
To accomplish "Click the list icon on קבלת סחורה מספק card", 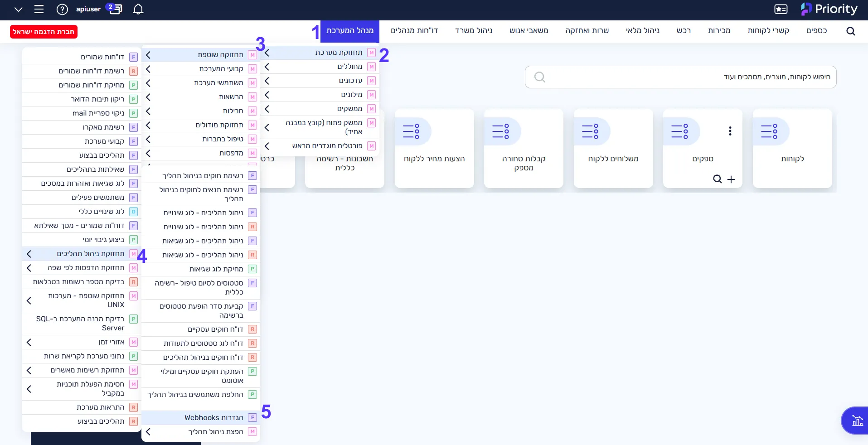I will tap(500, 131).
